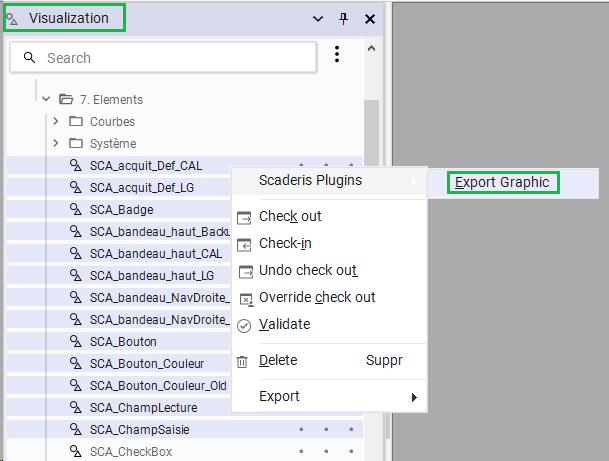Select the SCA_ChampLecture element
Viewport: 609px width, 461px height.
coord(143,407)
